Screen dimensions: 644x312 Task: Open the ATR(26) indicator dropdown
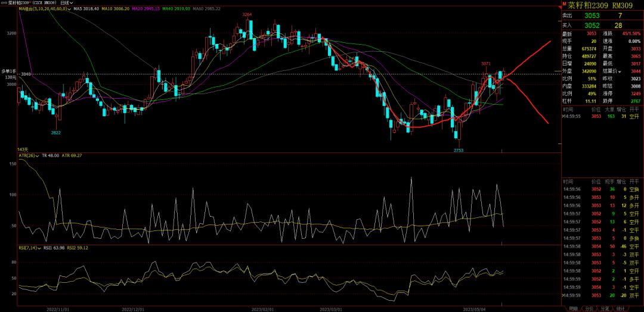[37, 155]
